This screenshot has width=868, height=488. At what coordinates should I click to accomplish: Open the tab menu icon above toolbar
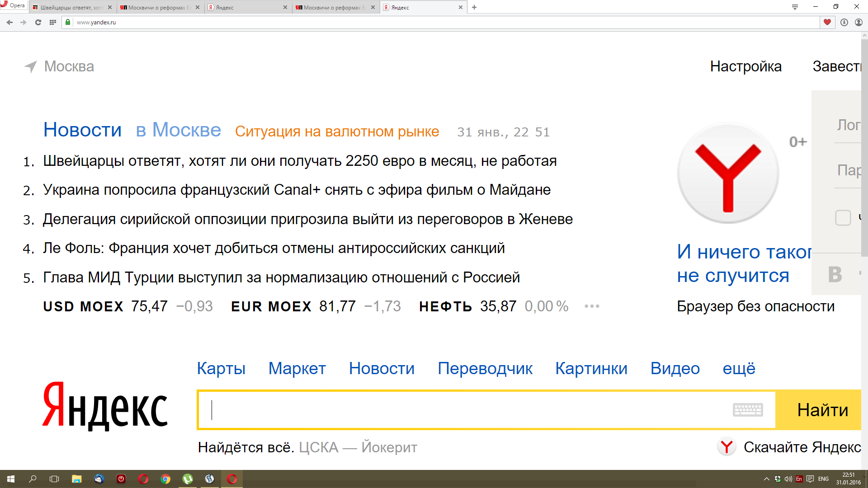tap(795, 7)
